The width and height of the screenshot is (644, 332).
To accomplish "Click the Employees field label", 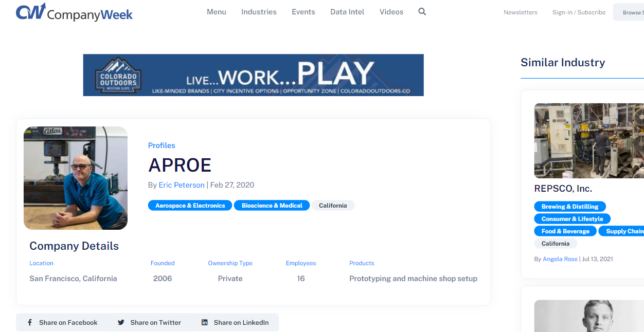I will 301,263.
